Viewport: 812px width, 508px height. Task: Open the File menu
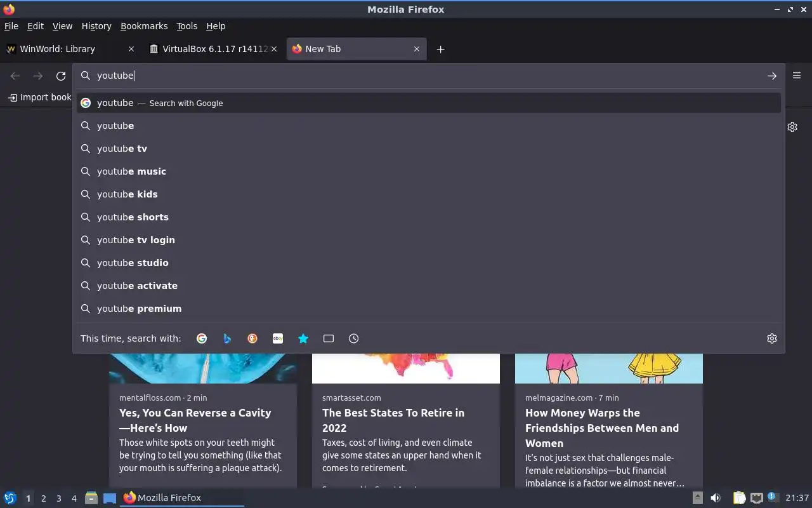11,26
